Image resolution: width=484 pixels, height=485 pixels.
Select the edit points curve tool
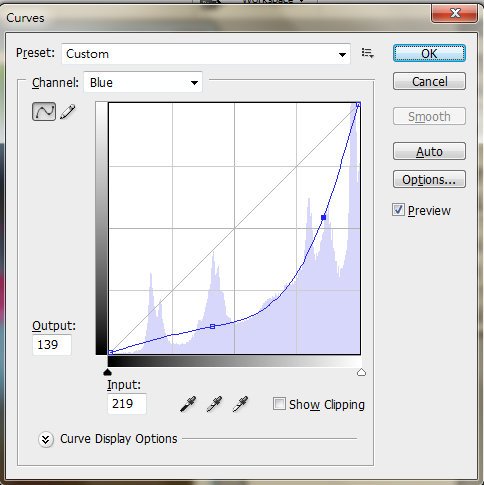click(44, 111)
